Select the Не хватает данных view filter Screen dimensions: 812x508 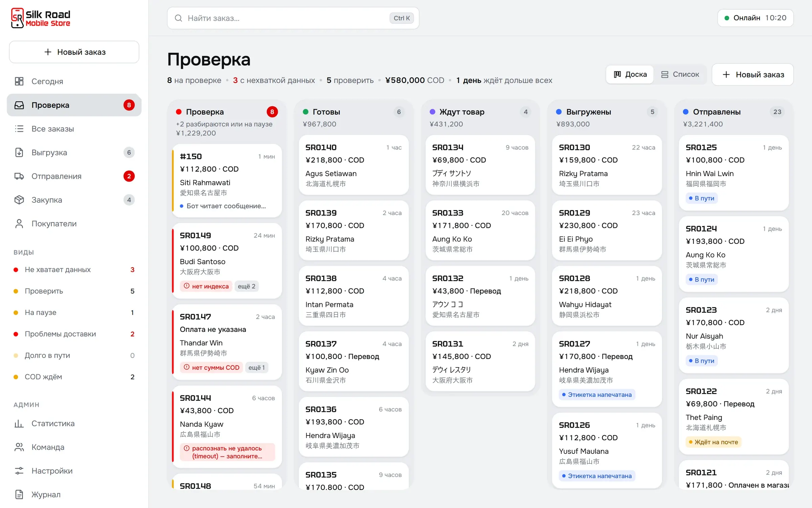pyautogui.click(x=74, y=270)
